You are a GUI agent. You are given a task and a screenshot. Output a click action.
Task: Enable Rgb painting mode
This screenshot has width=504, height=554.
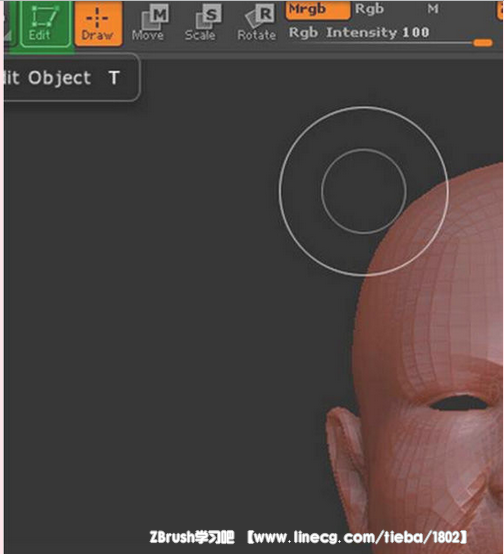coord(369,9)
